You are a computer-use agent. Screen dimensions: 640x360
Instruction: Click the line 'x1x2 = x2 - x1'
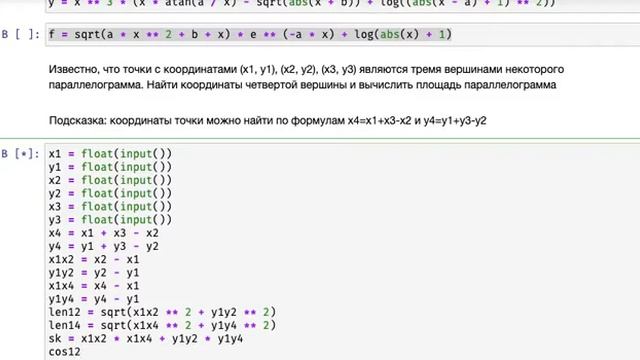pos(94,259)
